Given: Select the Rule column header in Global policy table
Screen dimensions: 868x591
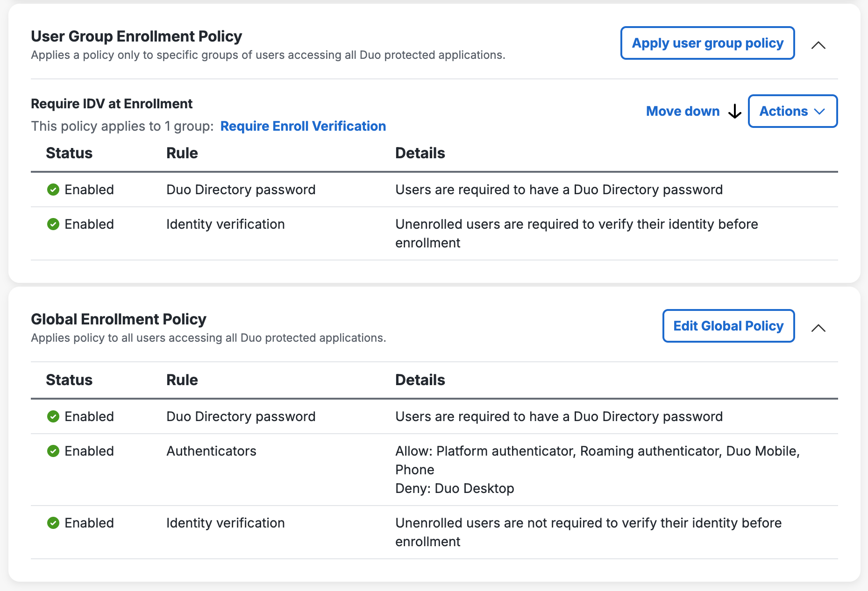Looking at the screenshot, I should tap(182, 380).
